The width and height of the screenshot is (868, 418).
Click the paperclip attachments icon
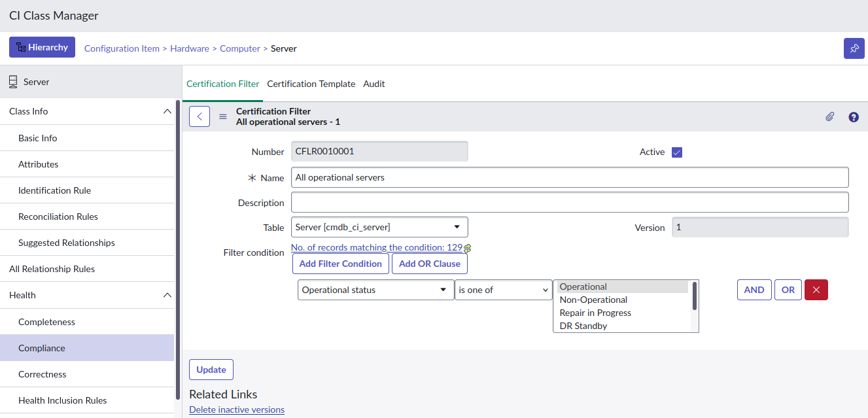click(829, 116)
